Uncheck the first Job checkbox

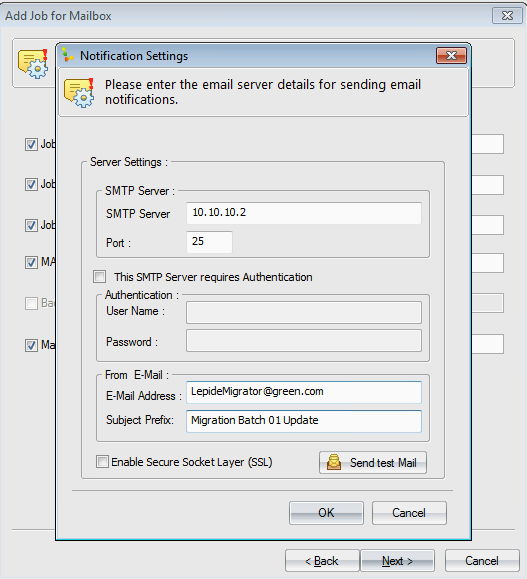(31, 144)
